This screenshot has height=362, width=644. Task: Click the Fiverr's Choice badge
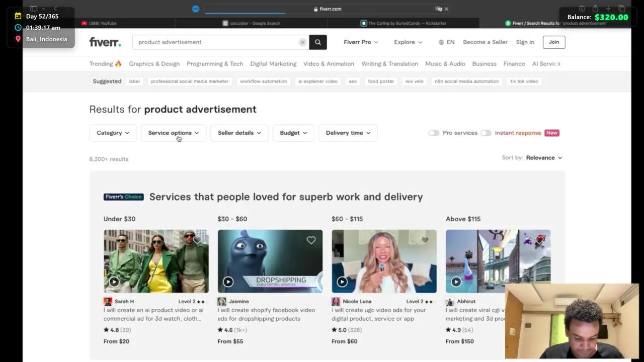(x=124, y=197)
